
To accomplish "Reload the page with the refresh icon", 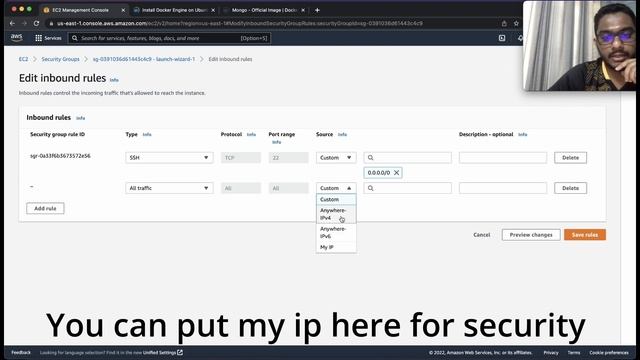I will 36,24.
